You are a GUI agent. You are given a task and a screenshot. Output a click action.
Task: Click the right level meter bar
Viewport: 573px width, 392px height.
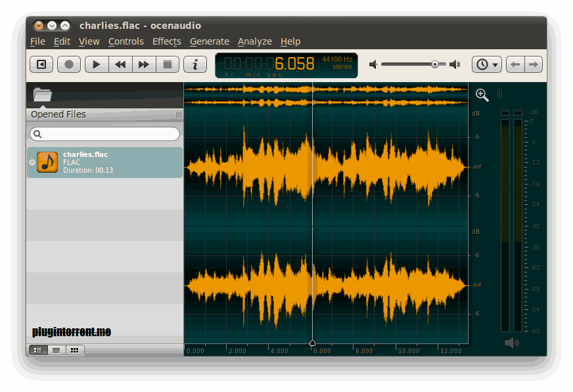(518, 225)
